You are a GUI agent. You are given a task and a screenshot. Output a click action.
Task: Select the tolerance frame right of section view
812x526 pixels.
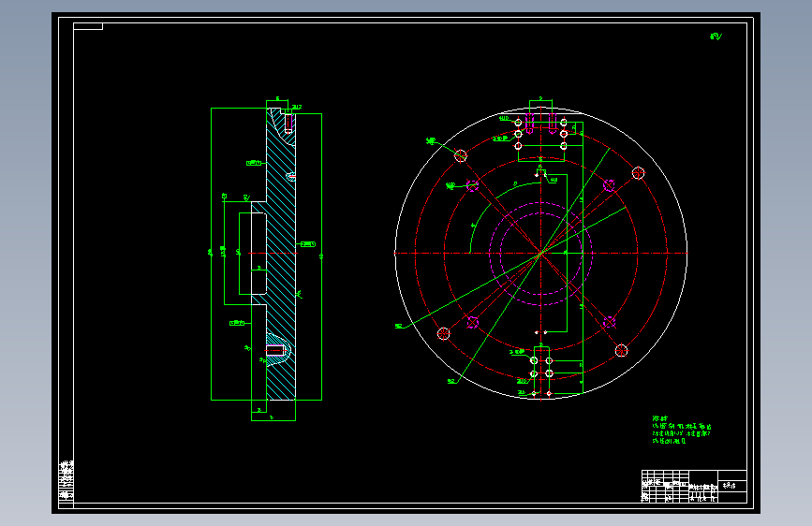pos(308,244)
